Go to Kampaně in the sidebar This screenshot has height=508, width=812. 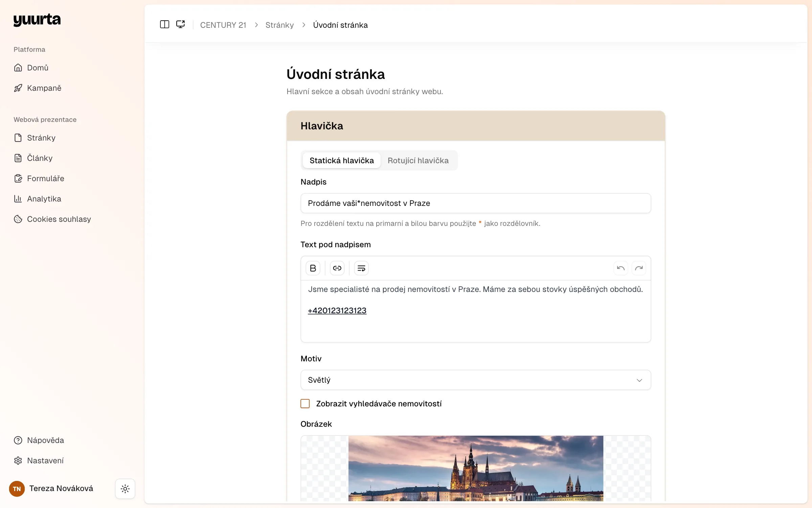click(38, 88)
